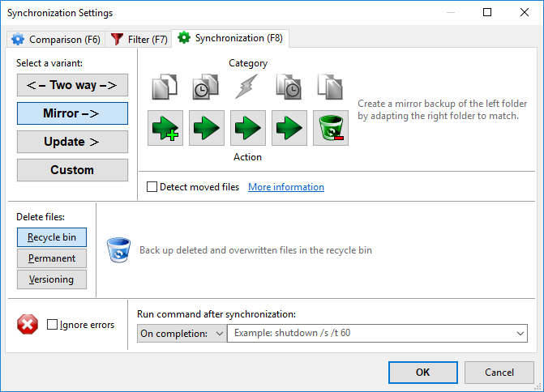
Task: Click the 'Delete files:' label
Action: tap(41, 217)
